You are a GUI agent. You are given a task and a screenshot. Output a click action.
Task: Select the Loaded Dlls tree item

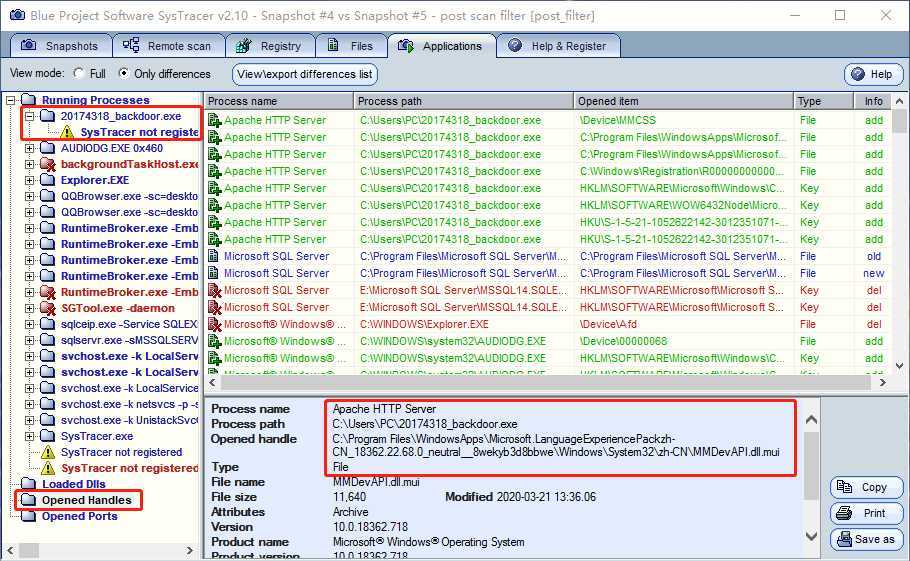pyautogui.click(x=74, y=484)
